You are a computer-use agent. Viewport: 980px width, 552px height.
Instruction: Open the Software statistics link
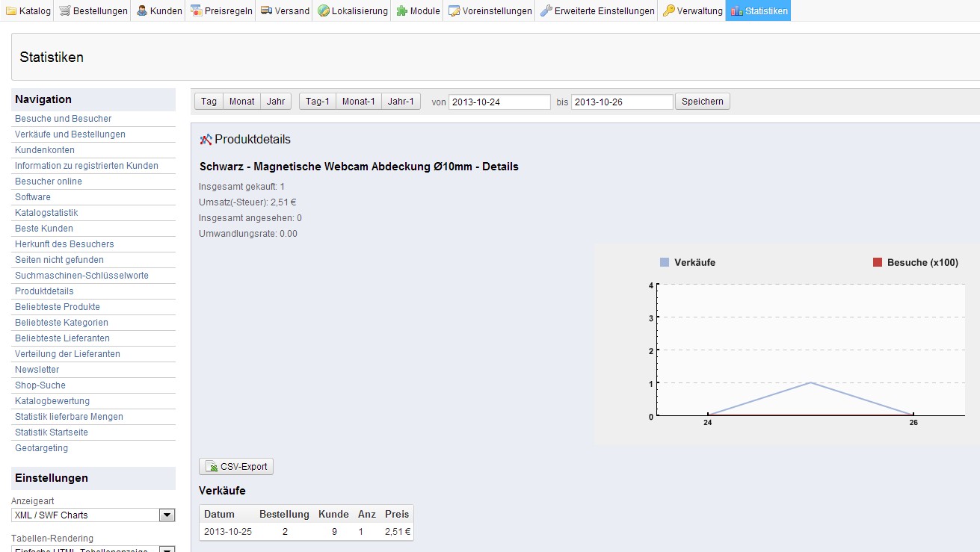click(x=33, y=197)
